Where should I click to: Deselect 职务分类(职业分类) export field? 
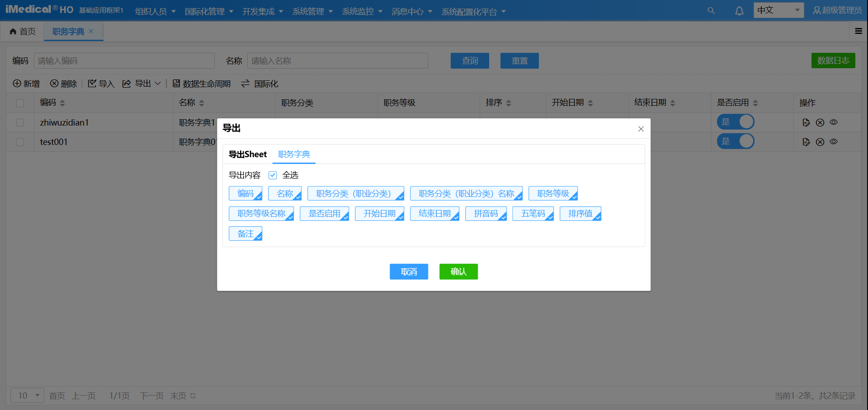356,193
